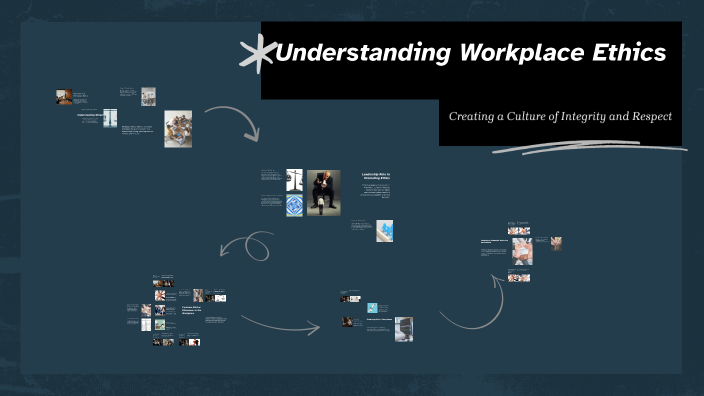Open the thumbnail of team seated around table
The height and width of the screenshot is (396, 704).
pyautogui.click(x=178, y=129)
